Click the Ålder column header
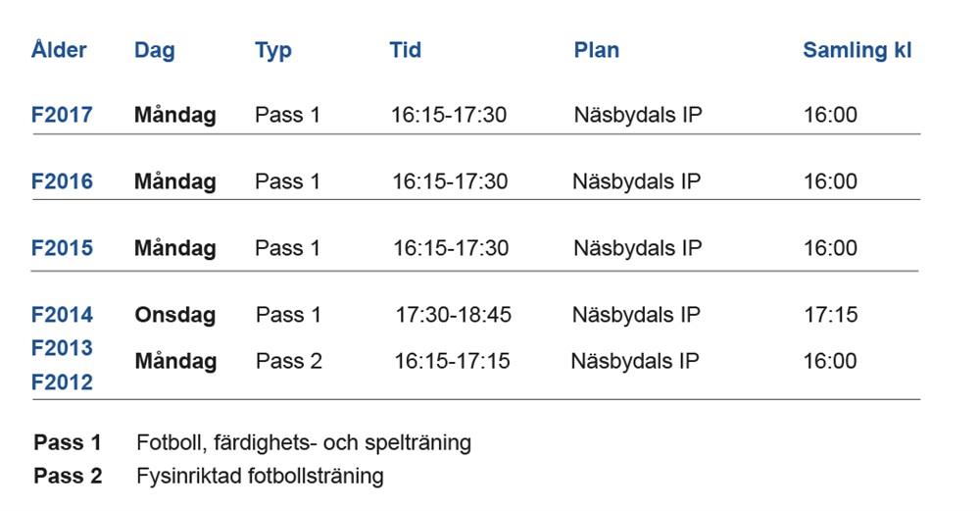This screenshot has width=980, height=511. click(x=59, y=50)
